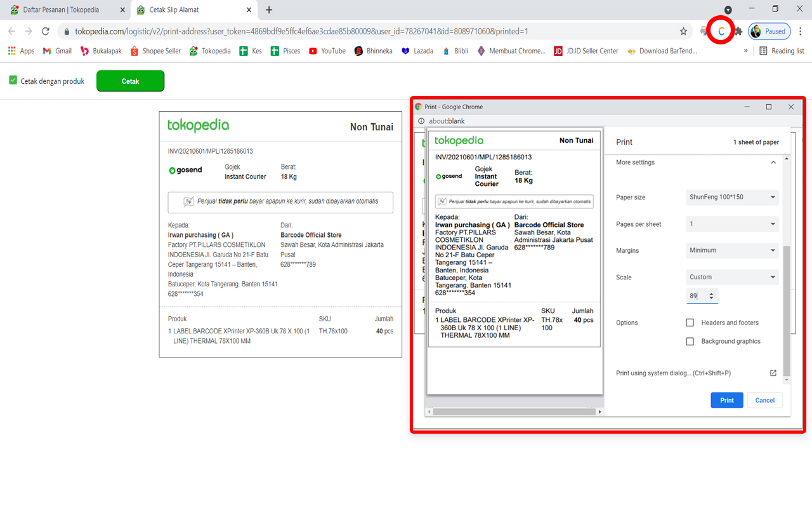Open the Apps bookmark shortcut

point(21,51)
